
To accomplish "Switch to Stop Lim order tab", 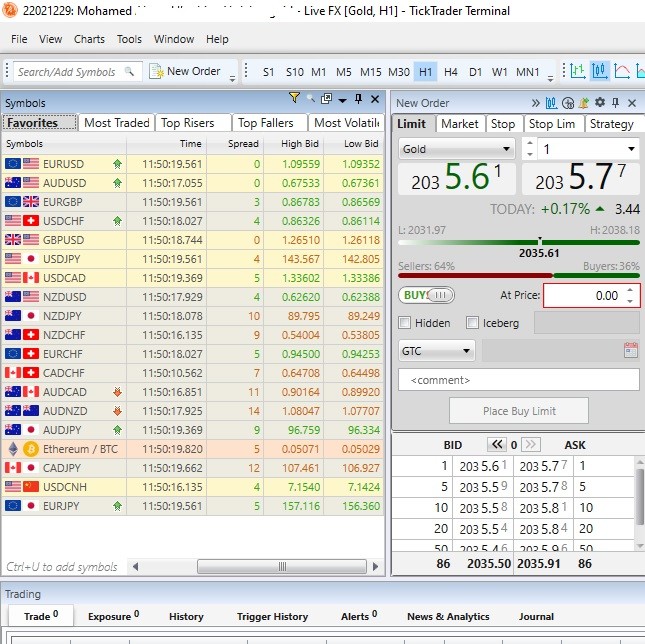I will 552,124.
